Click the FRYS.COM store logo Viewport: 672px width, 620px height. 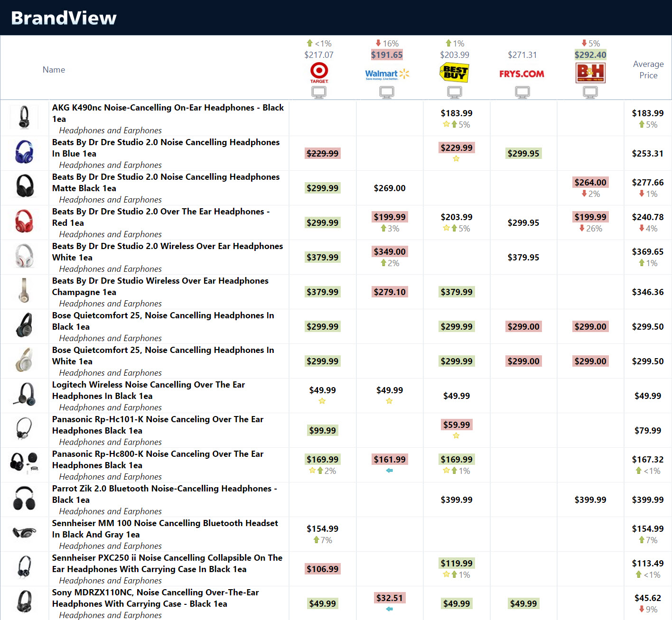tap(522, 74)
